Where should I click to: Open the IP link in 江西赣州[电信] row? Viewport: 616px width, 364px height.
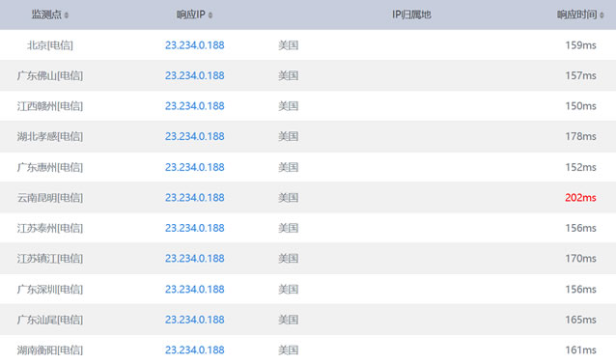click(x=194, y=106)
